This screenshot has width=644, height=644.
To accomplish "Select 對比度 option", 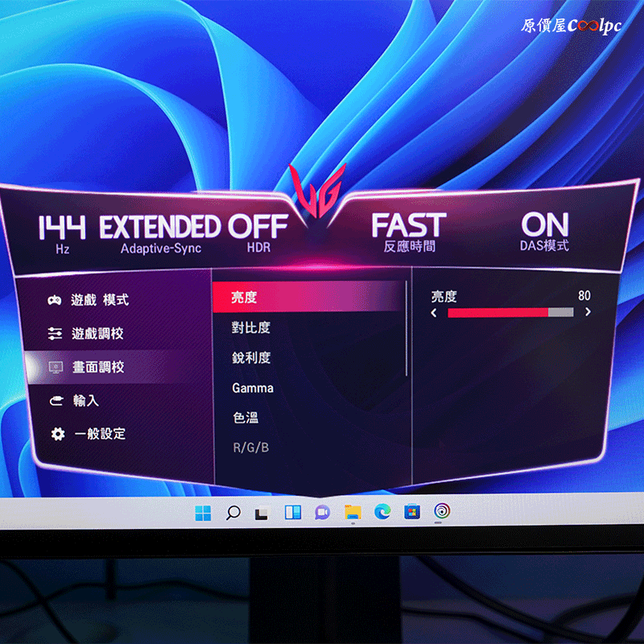I will [x=251, y=328].
